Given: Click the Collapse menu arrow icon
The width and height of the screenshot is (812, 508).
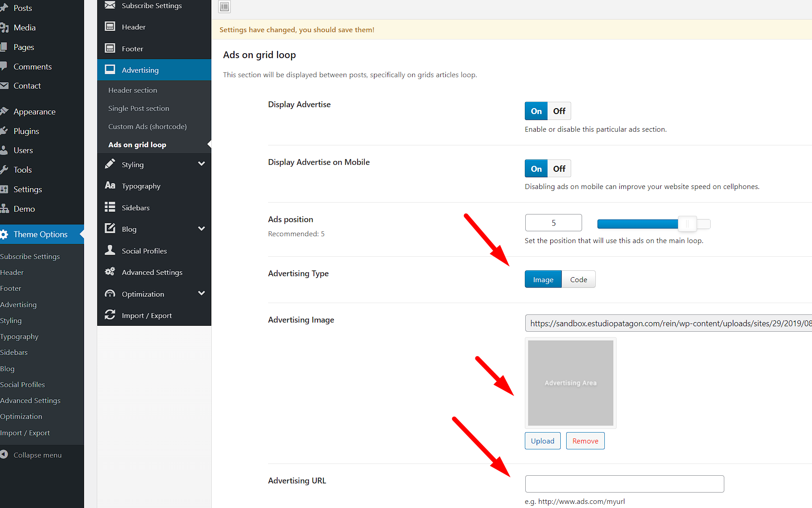Looking at the screenshot, I should 4,454.
